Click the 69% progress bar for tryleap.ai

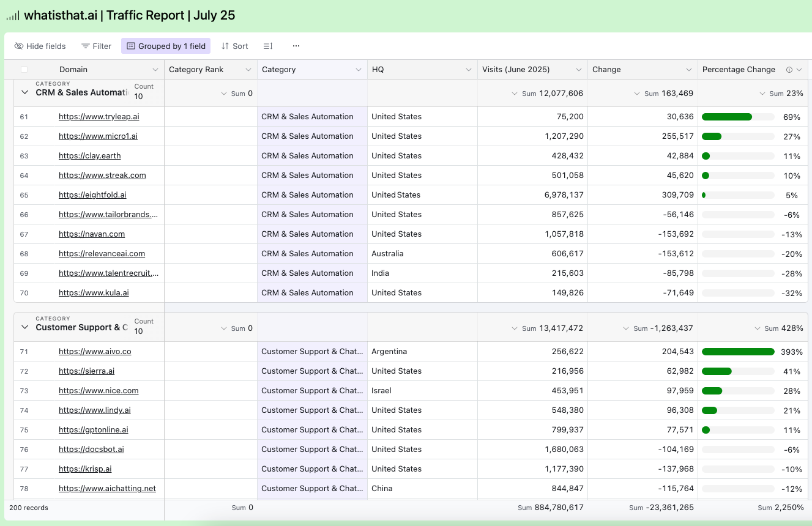click(738, 117)
